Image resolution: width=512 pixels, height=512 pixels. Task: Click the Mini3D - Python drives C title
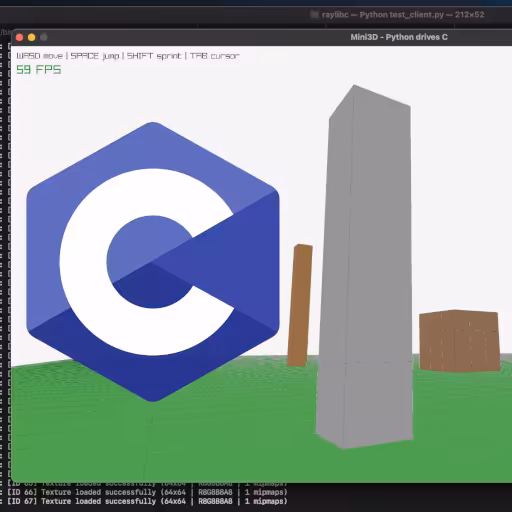[x=399, y=37]
